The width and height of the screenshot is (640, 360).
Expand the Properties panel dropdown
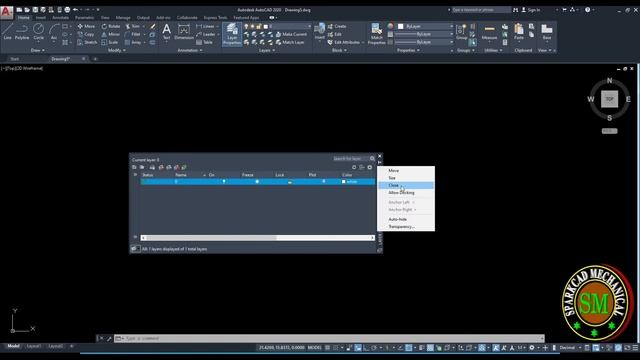coord(409,50)
